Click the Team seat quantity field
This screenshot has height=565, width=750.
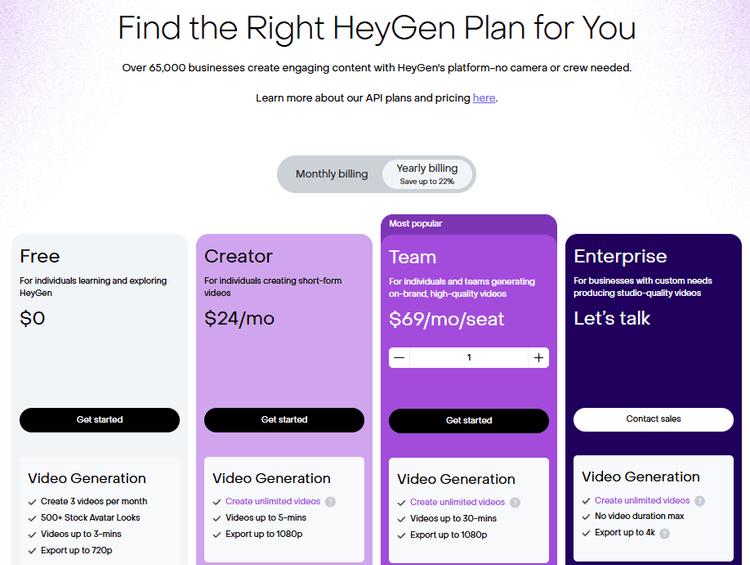click(x=469, y=357)
